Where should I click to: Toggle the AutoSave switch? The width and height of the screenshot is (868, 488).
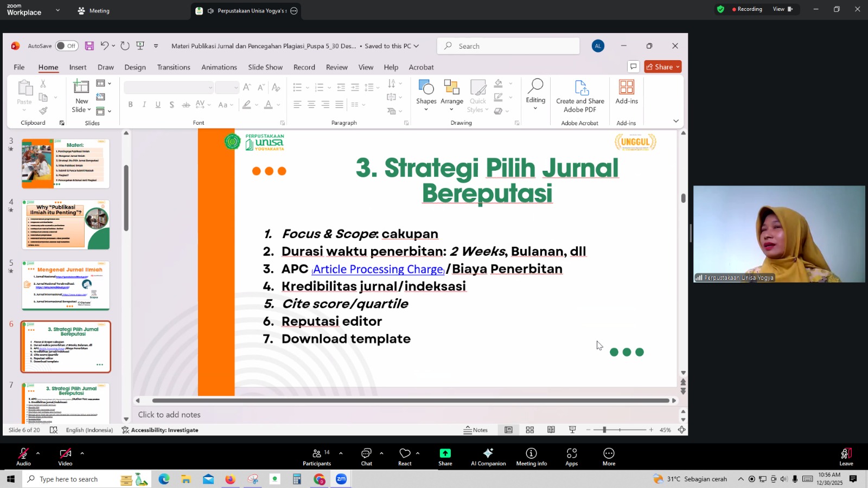pos(66,46)
